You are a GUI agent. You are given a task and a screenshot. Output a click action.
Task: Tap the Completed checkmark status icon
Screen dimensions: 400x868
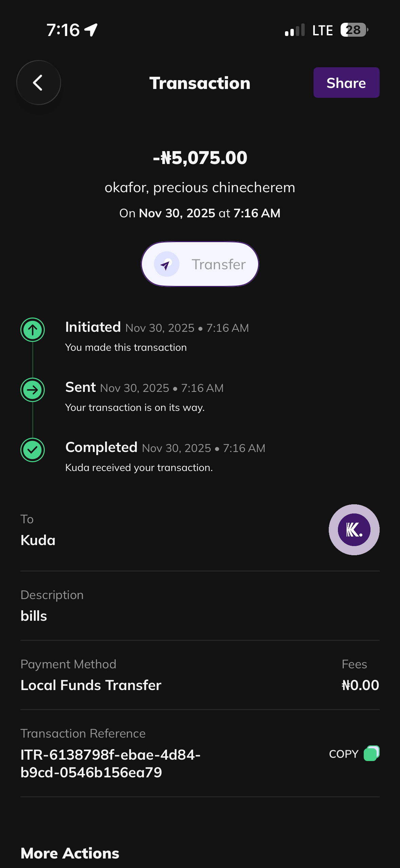point(33,450)
